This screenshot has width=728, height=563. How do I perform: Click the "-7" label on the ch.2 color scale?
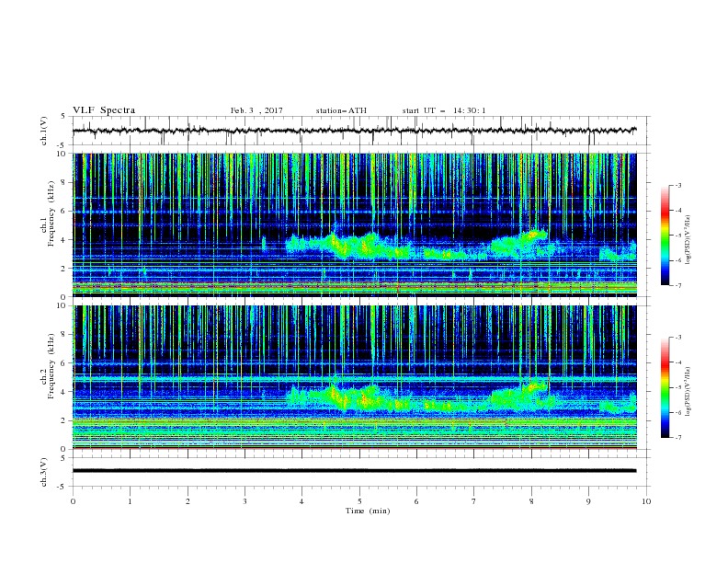point(677,438)
